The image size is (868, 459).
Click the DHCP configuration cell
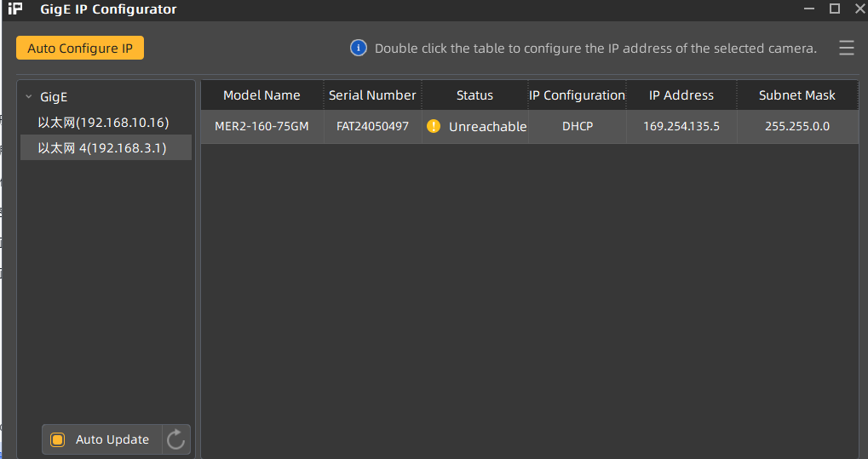pos(577,127)
